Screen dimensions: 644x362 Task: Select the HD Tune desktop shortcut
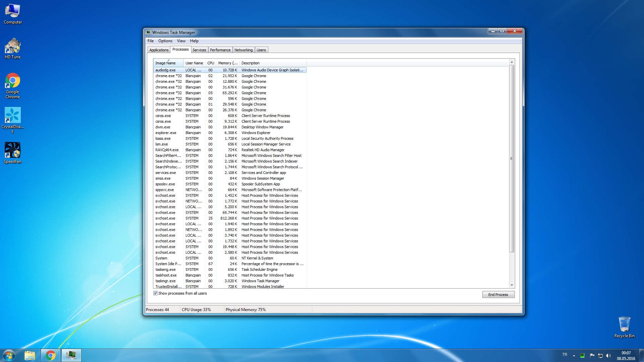coord(13,49)
